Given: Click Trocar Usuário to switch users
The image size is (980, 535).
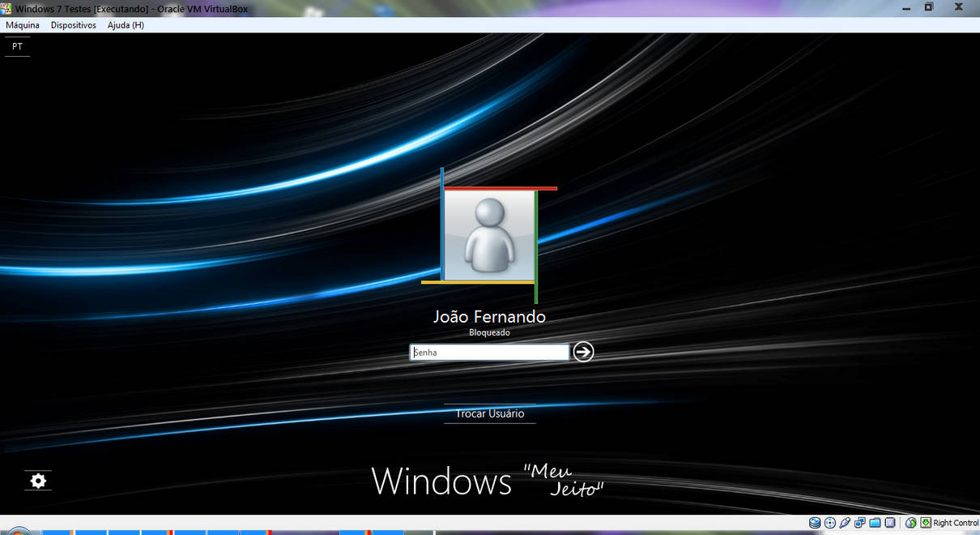Looking at the screenshot, I should coord(489,413).
